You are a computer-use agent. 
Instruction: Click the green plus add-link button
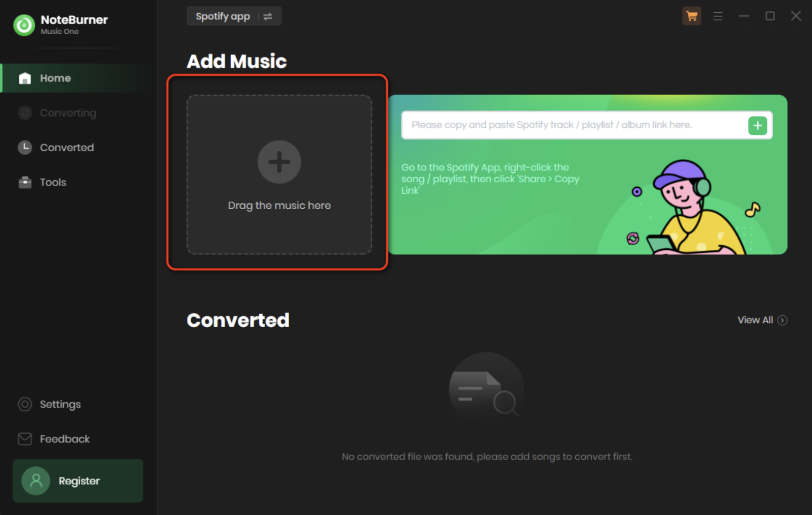(758, 125)
